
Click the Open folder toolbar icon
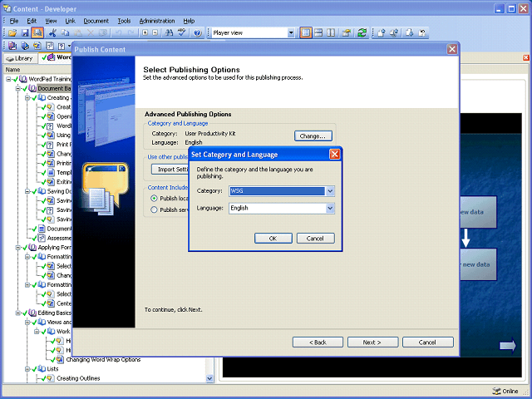pyautogui.click(x=12, y=33)
